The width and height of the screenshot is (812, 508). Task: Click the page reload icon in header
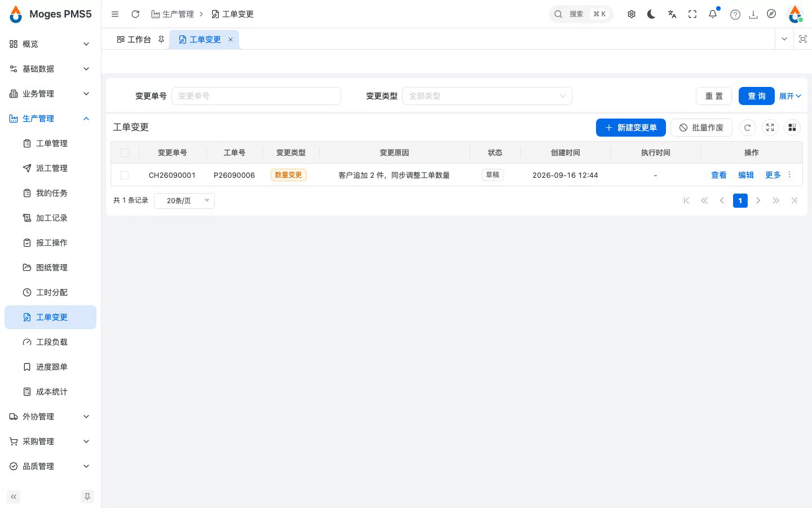pyautogui.click(x=135, y=14)
